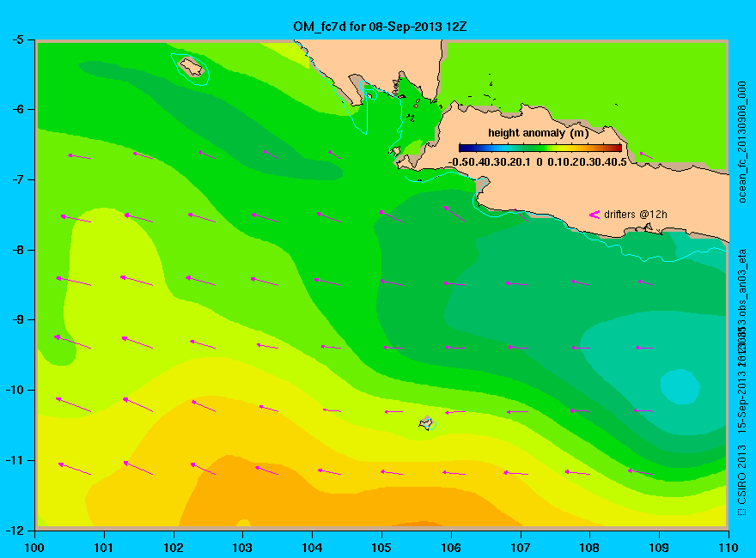
Task: Click the y-axis label '-9'
Action: click(17, 320)
